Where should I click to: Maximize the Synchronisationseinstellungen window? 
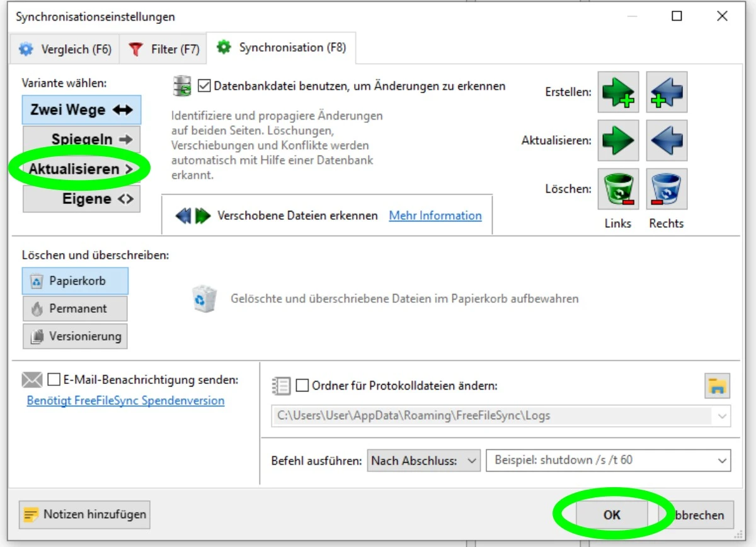point(677,16)
